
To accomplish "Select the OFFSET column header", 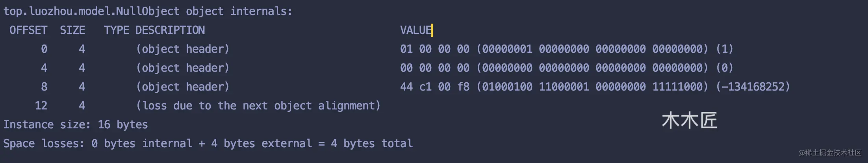I will click(x=28, y=30).
